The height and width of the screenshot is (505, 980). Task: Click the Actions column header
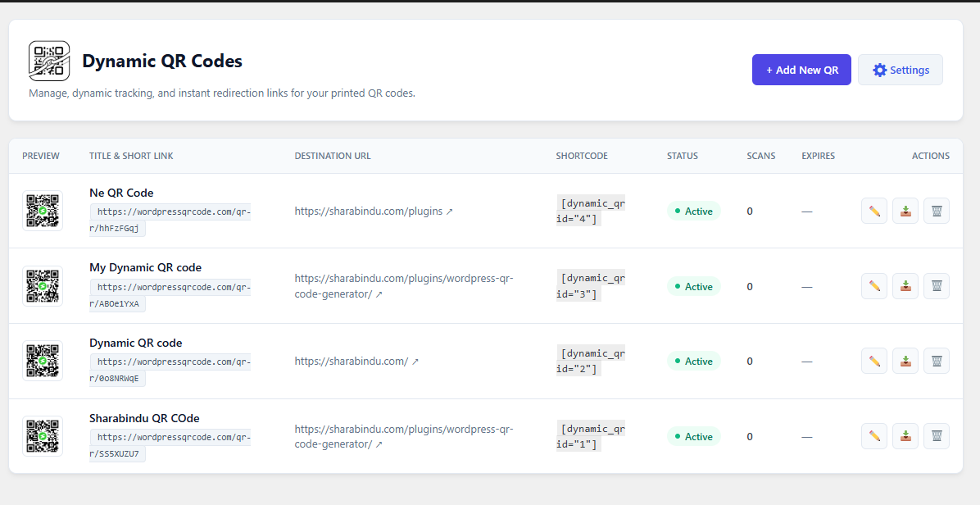tap(931, 156)
